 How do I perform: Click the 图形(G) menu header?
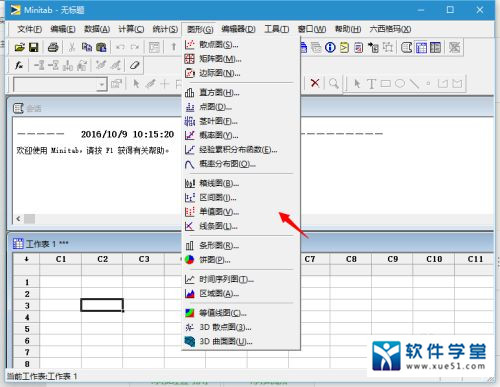(x=200, y=29)
